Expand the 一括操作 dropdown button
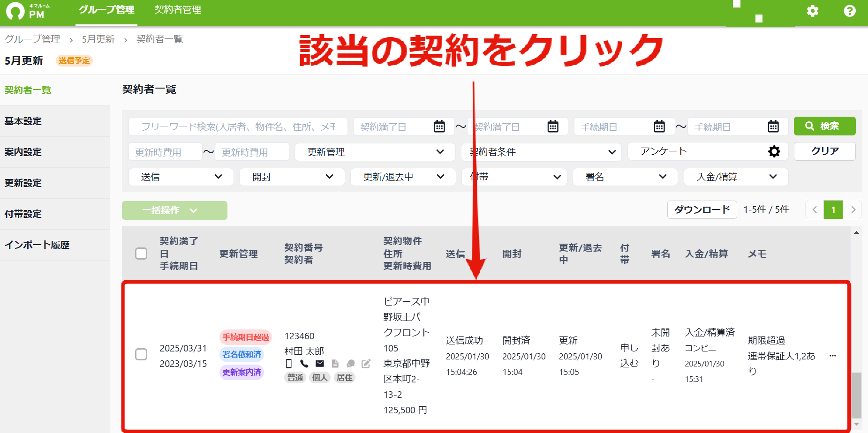Viewport: 868px width, 433px height. (174, 210)
